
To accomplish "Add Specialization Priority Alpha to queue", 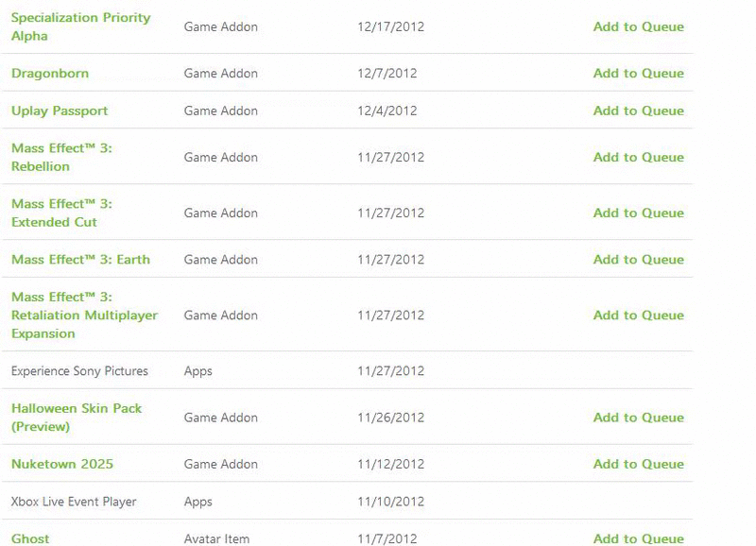I will (x=639, y=26).
